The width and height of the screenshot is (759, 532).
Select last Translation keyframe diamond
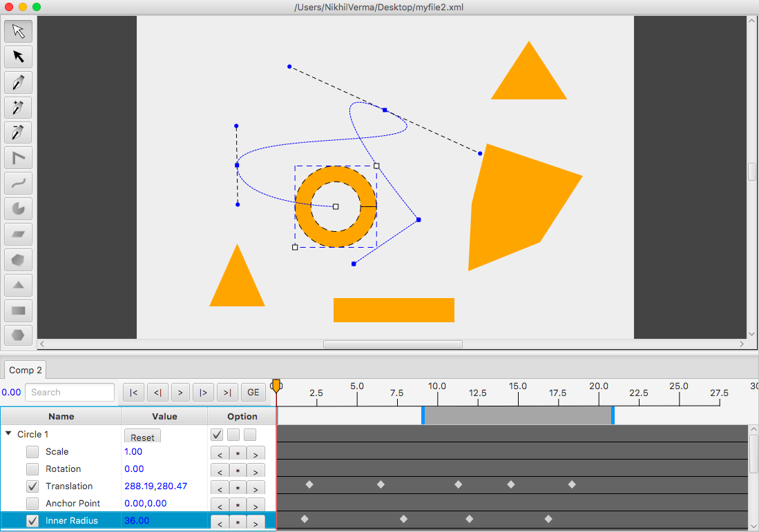[x=572, y=484]
